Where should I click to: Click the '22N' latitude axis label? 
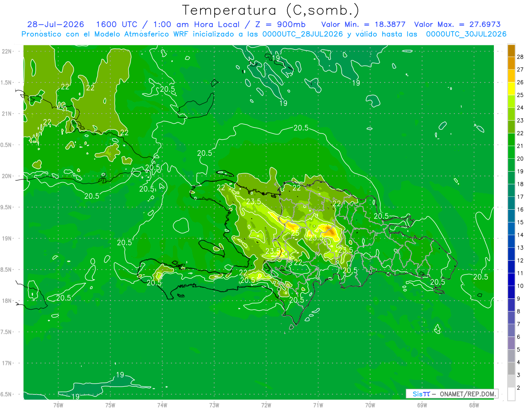pos(7,51)
